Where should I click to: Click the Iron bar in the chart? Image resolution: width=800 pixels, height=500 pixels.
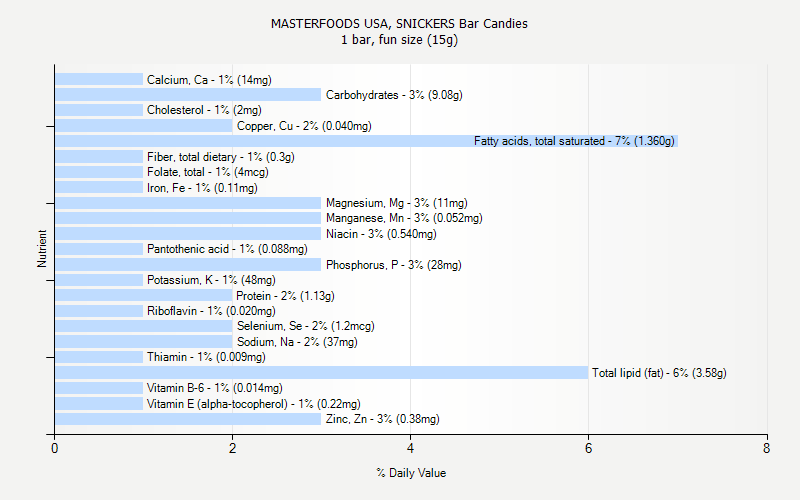[x=99, y=187]
